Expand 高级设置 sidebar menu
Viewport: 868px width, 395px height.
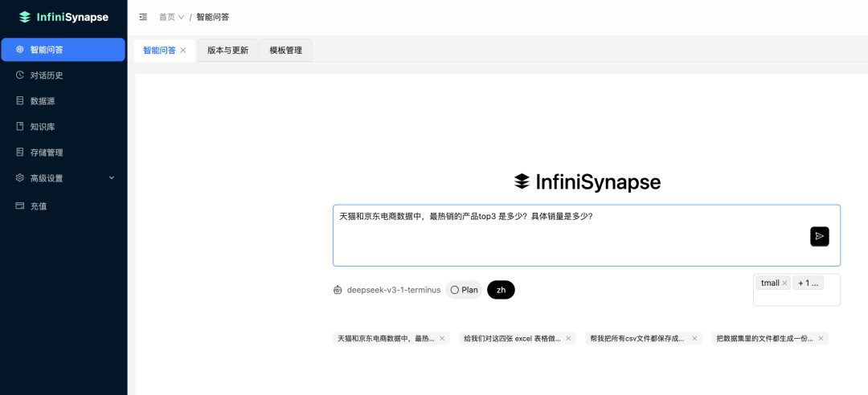(x=63, y=178)
